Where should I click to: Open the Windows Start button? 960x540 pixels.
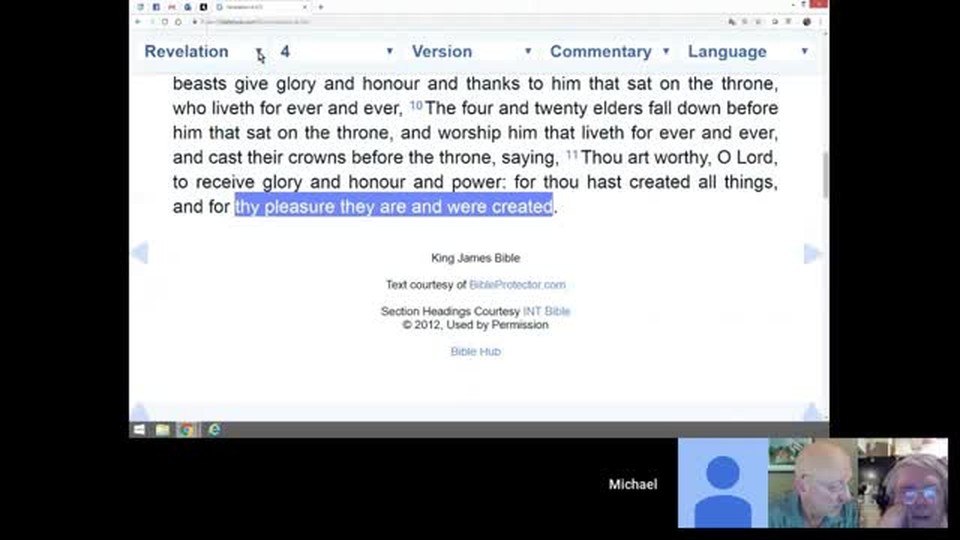click(140, 430)
